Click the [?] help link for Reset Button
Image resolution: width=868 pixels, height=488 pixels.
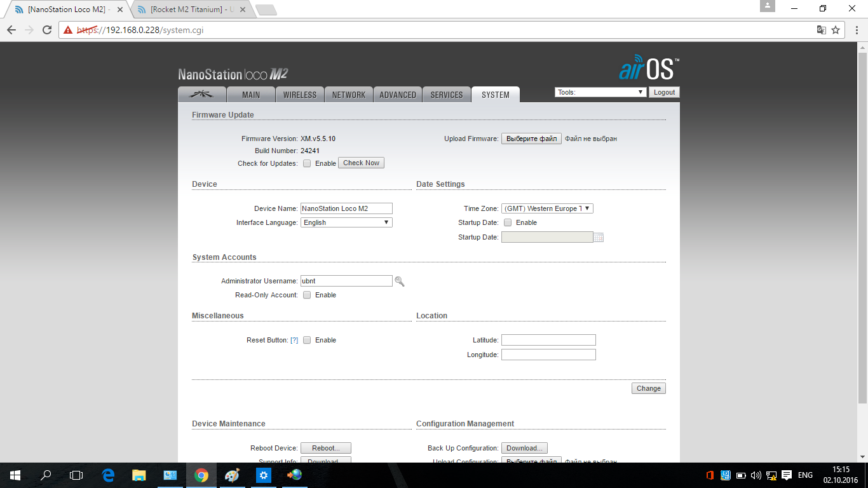tap(294, 340)
